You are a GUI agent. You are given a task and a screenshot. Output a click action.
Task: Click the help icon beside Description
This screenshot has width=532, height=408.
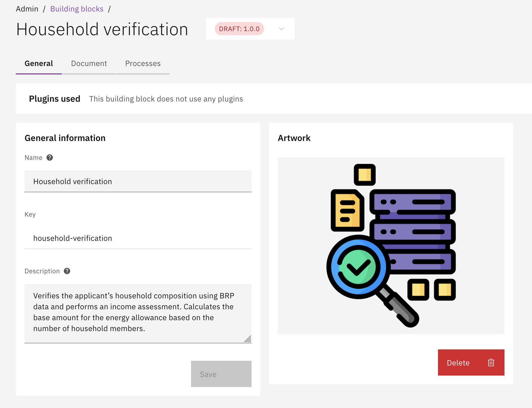coord(67,271)
